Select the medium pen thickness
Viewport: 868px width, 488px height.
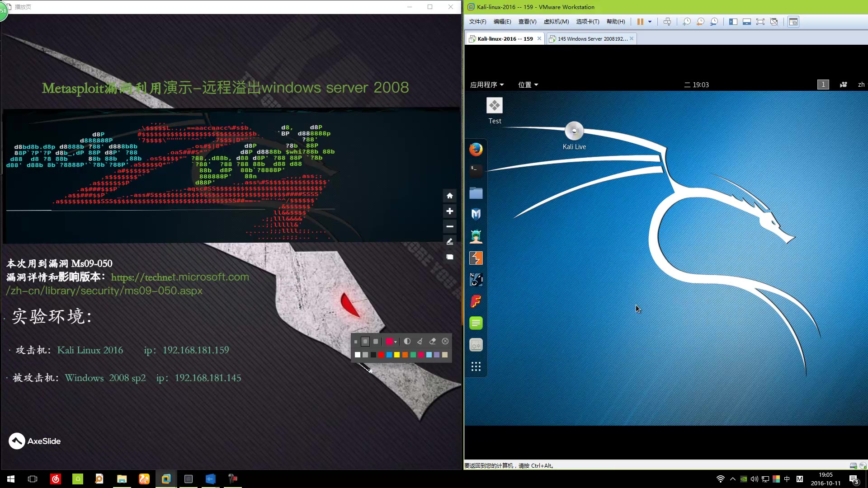[365, 342]
